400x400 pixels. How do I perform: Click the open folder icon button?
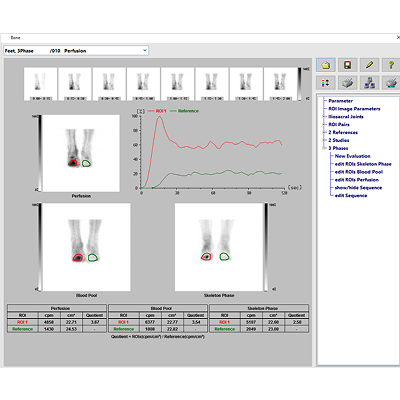[x=326, y=65]
